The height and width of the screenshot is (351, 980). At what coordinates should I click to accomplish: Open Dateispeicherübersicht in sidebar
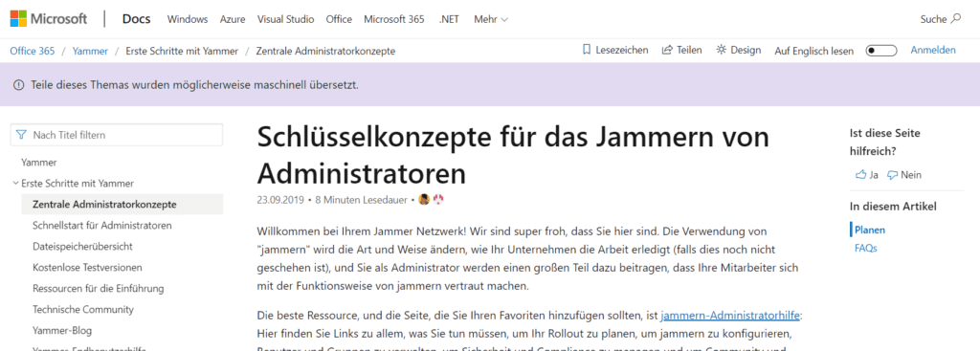tap(82, 246)
